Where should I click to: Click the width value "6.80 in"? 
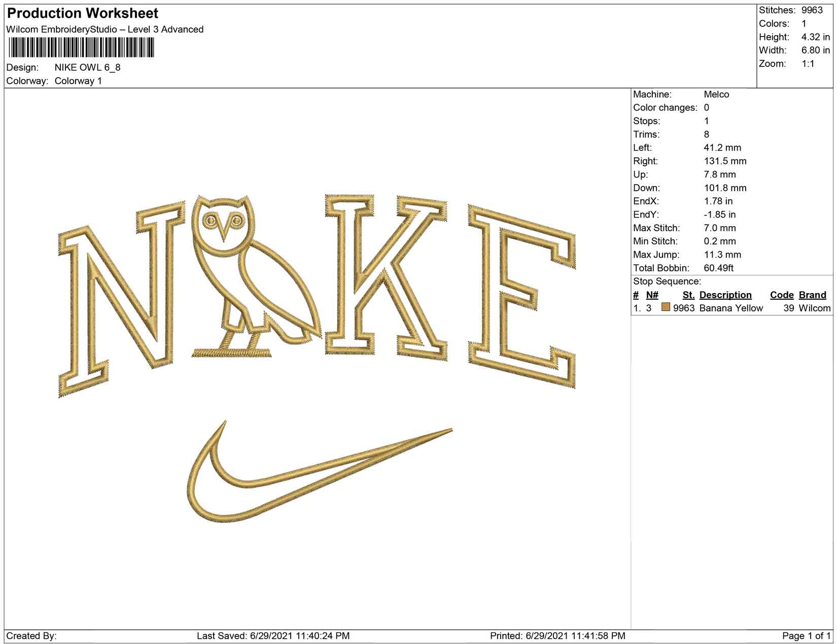pyautogui.click(x=816, y=50)
